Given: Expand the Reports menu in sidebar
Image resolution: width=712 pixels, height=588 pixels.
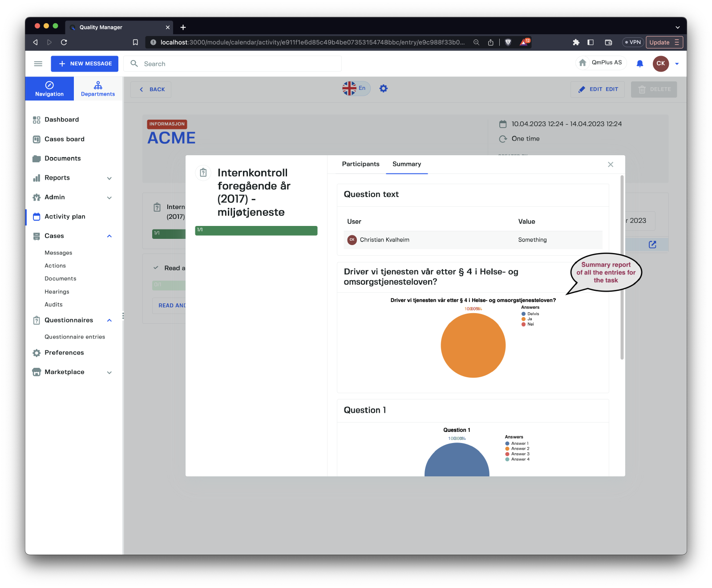Looking at the screenshot, I should point(109,178).
